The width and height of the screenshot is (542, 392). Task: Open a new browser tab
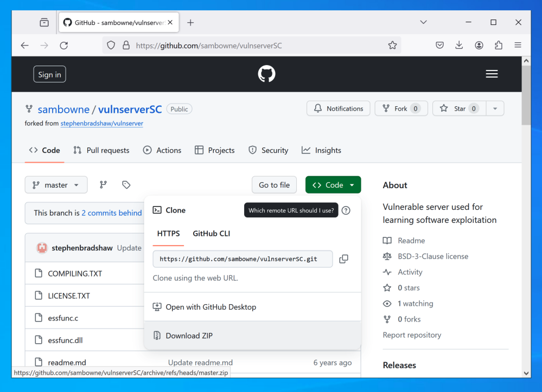(x=190, y=22)
